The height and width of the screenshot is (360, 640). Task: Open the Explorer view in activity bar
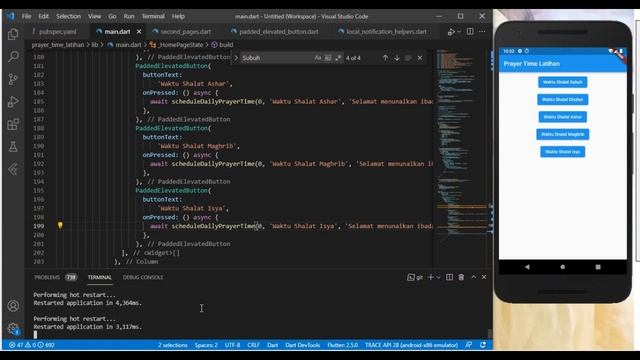[x=13, y=34]
